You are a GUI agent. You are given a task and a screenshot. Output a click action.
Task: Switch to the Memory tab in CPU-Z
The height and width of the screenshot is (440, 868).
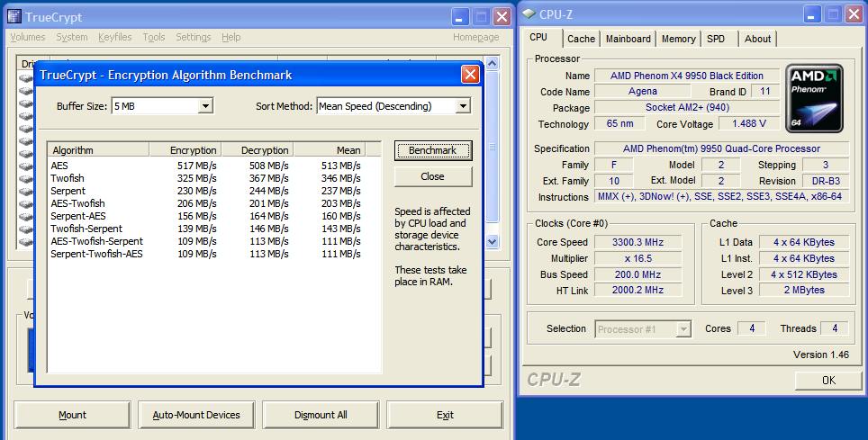pos(678,39)
